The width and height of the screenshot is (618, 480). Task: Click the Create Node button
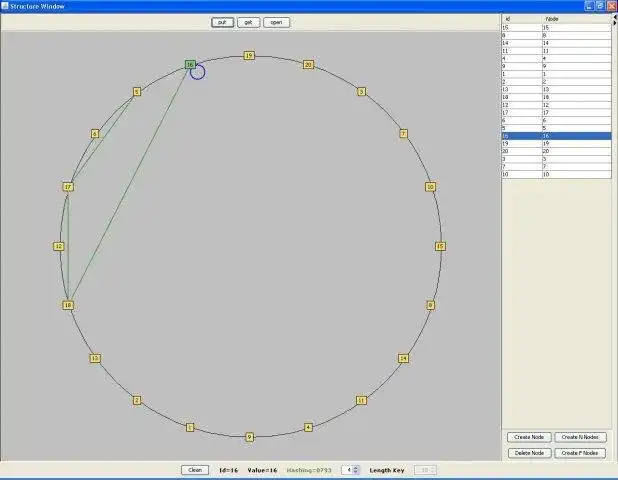(527, 437)
